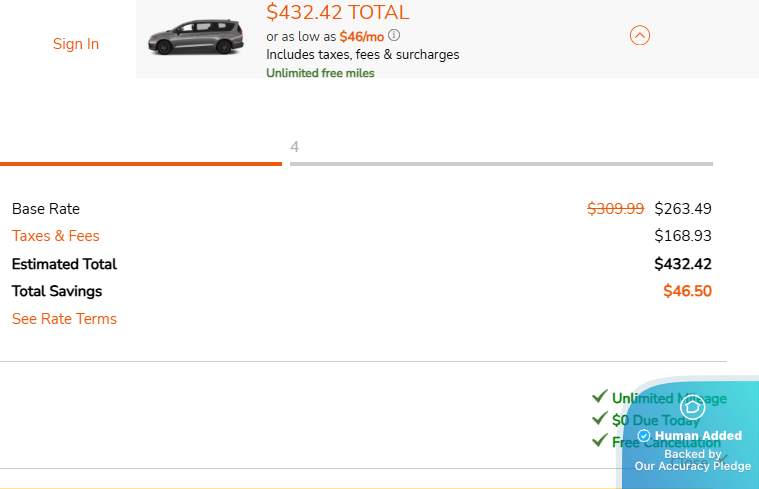Open the $46/mo financing offer
The image size is (759, 489).
(361, 36)
